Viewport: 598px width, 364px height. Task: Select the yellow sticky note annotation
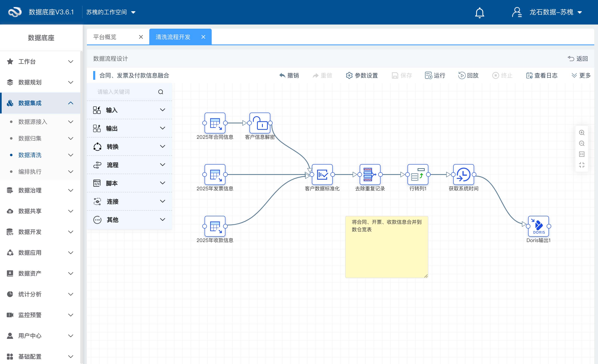[386, 252]
